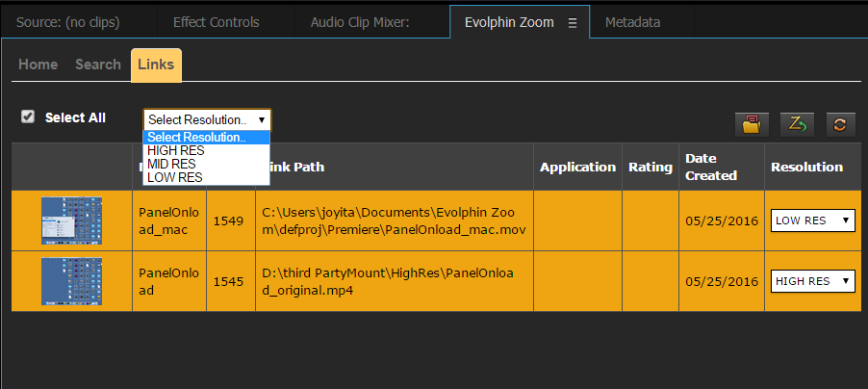Open HIGH RES dropdown for PanelOnload row
The width and height of the screenshot is (868, 389).
[812, 281]
